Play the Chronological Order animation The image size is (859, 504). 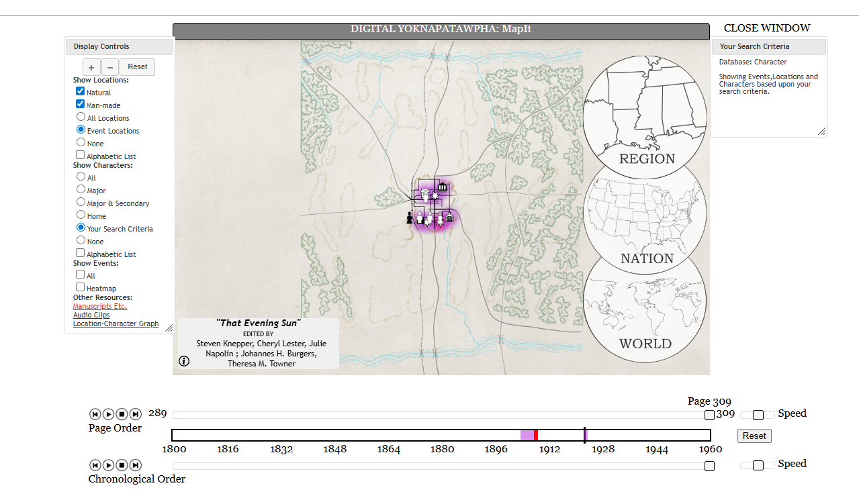click(x=108, y=465)
